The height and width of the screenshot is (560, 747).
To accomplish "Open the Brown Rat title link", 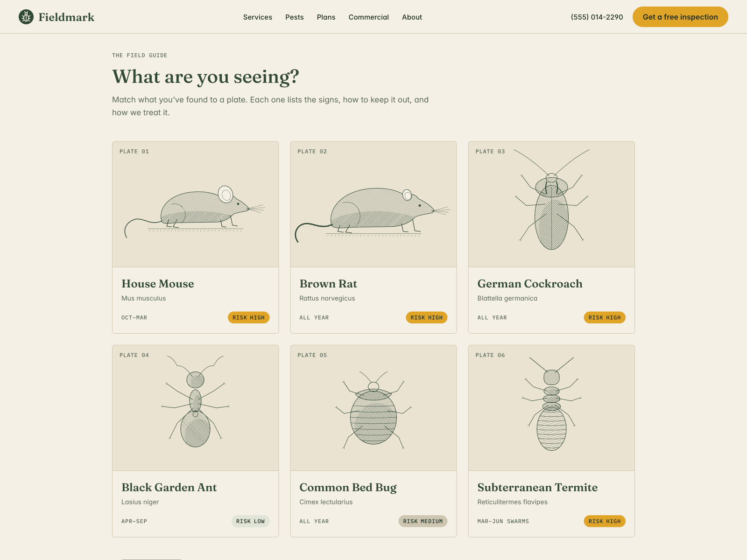I will click(328, 284).
